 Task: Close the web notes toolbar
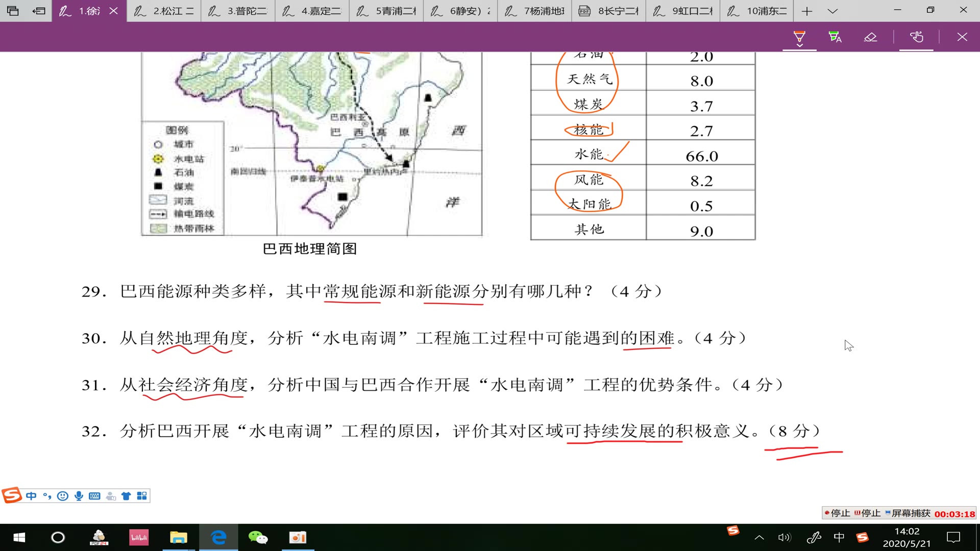962,37
